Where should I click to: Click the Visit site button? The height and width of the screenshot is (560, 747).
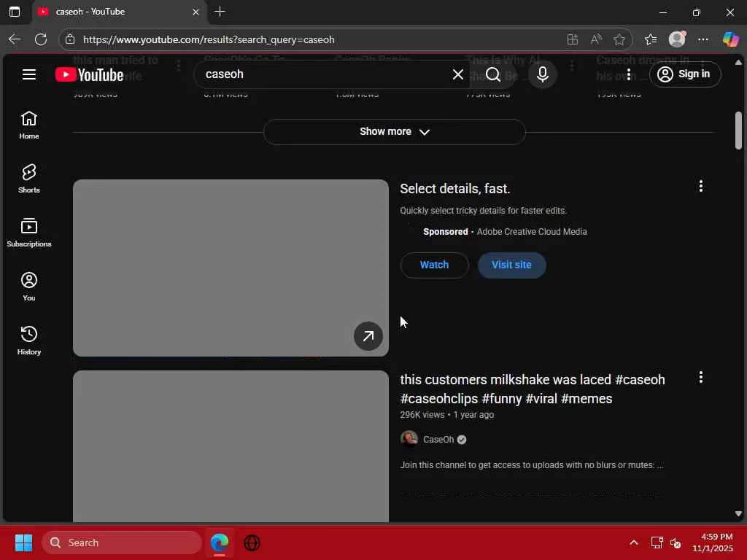click(511, 265)
